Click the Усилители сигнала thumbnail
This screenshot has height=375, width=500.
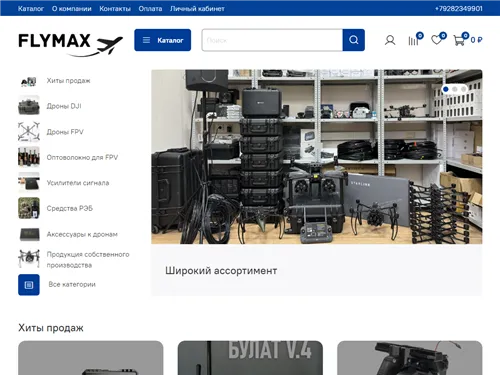tap(29, 182)
